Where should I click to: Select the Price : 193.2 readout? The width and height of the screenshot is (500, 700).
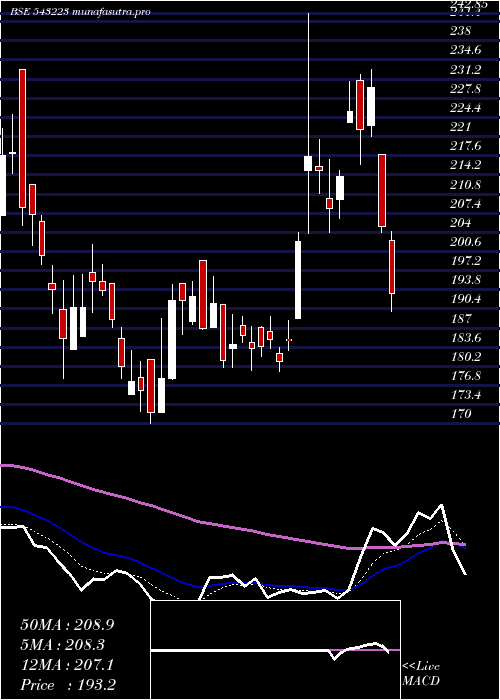69,684
